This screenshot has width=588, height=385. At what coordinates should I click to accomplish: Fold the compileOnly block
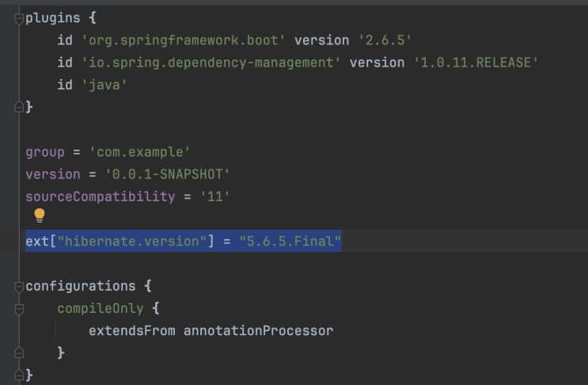19,308
